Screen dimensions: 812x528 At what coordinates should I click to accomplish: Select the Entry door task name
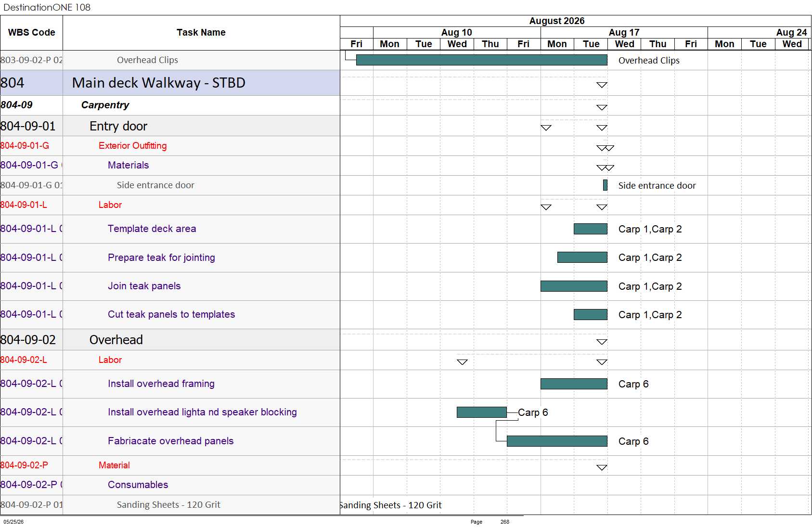pyautogui.click(x=118, y=126)
